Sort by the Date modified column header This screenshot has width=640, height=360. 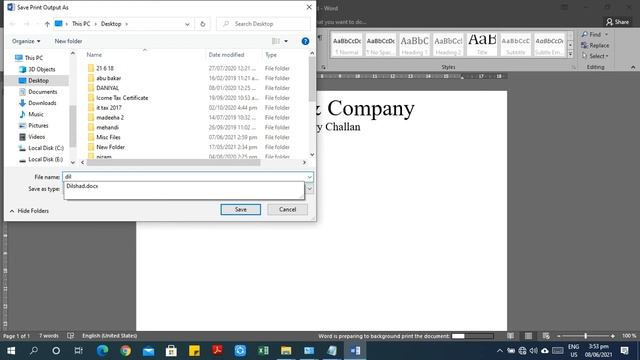226,55
